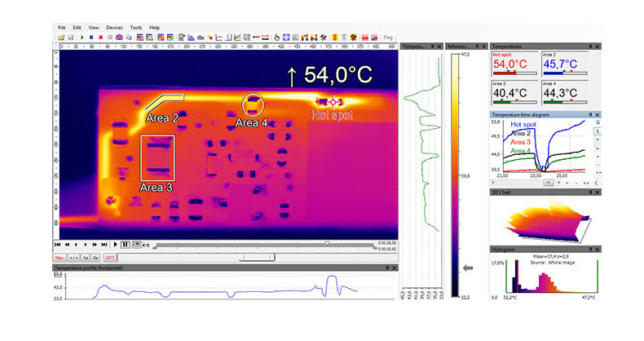644x341 pixels.
Task: Click the red record square in the toolbar
Action: tap(100, 38)
